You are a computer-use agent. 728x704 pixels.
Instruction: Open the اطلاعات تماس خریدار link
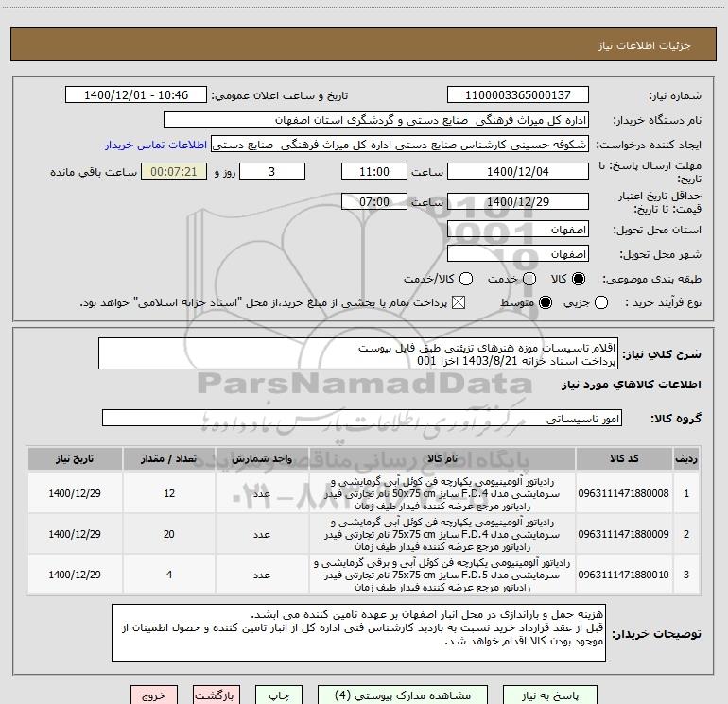tap(156, 145)
